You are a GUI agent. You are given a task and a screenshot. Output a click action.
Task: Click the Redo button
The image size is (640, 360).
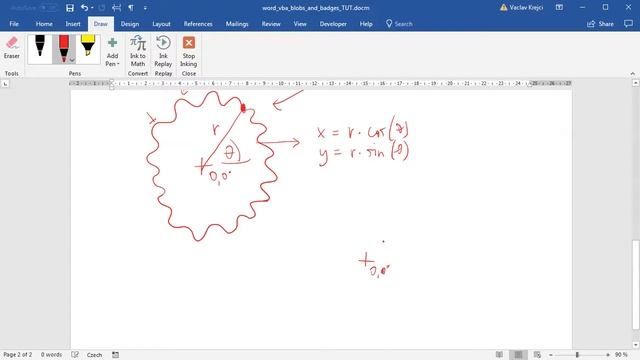pos(102,8)
